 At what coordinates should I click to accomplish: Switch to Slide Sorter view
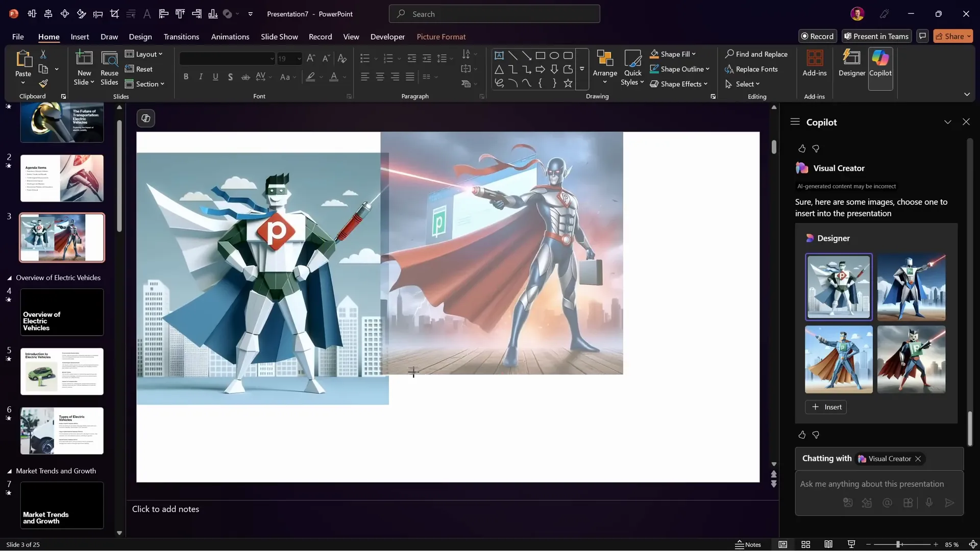point(806,544)
